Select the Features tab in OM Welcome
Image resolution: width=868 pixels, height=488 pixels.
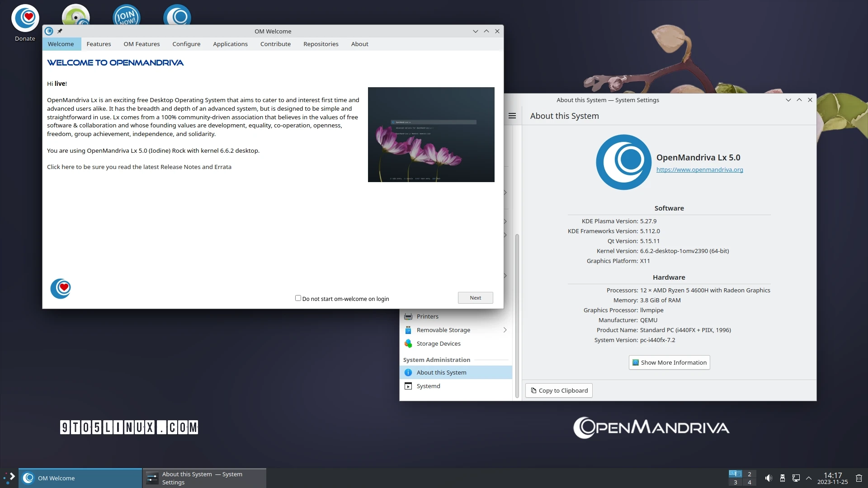99,43
